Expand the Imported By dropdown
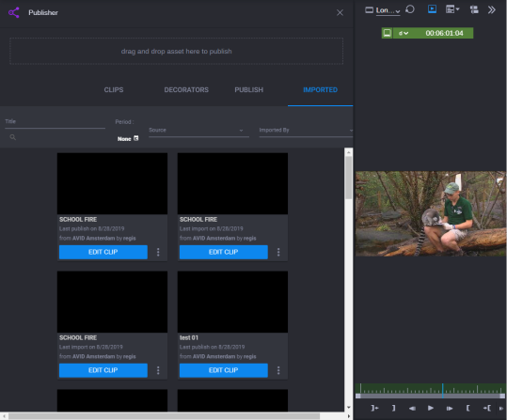The width and height of the screenshot is (507, 420). tap(306, 131)
